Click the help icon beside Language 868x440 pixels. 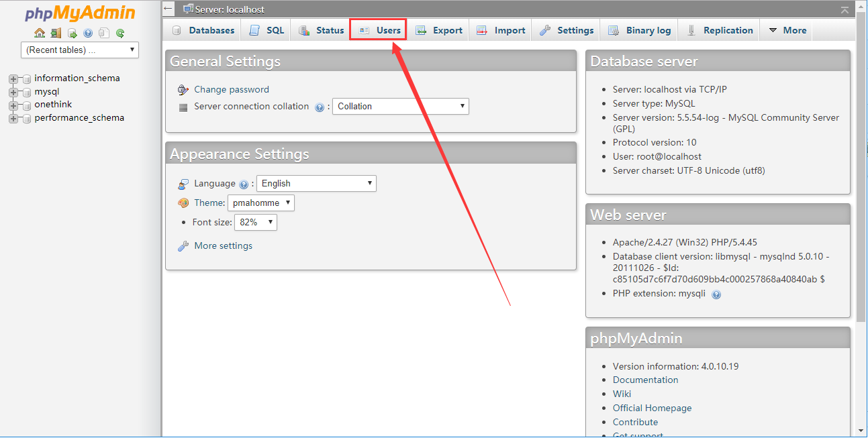[244, 184]
